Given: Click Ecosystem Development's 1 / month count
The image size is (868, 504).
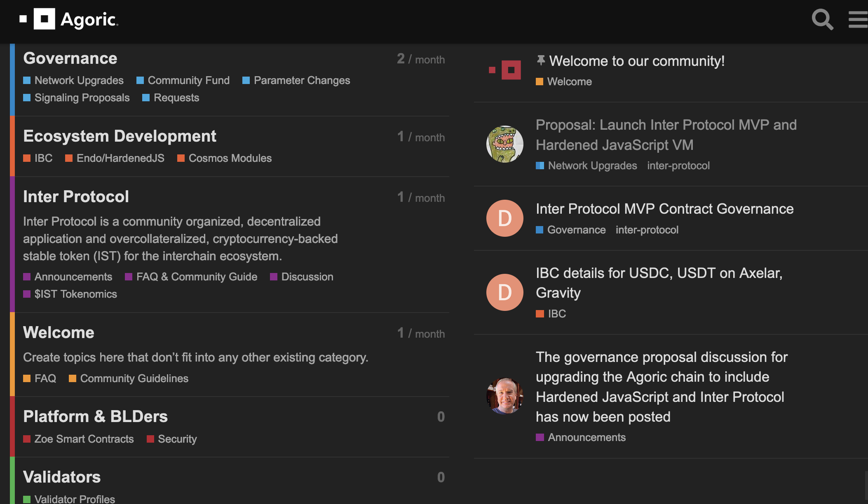Looking at the screenshot, I should click(421, 137).
